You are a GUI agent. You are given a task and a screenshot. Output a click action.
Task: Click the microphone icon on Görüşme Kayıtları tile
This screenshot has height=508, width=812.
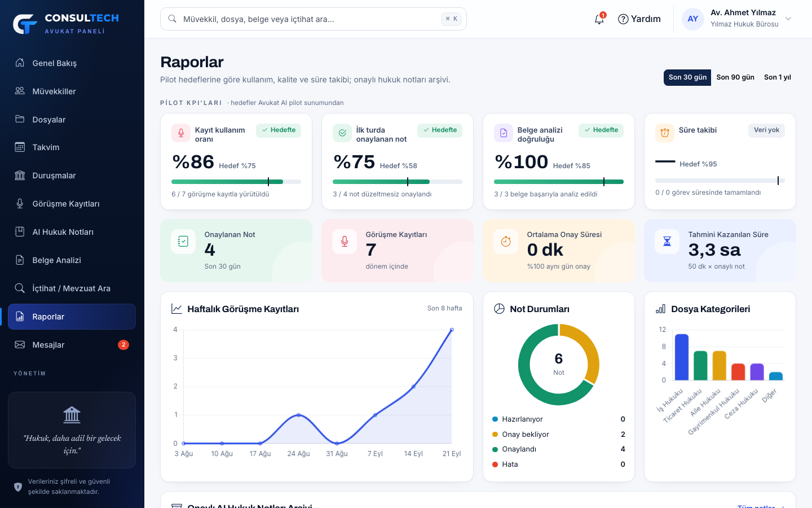coord(345,242)
